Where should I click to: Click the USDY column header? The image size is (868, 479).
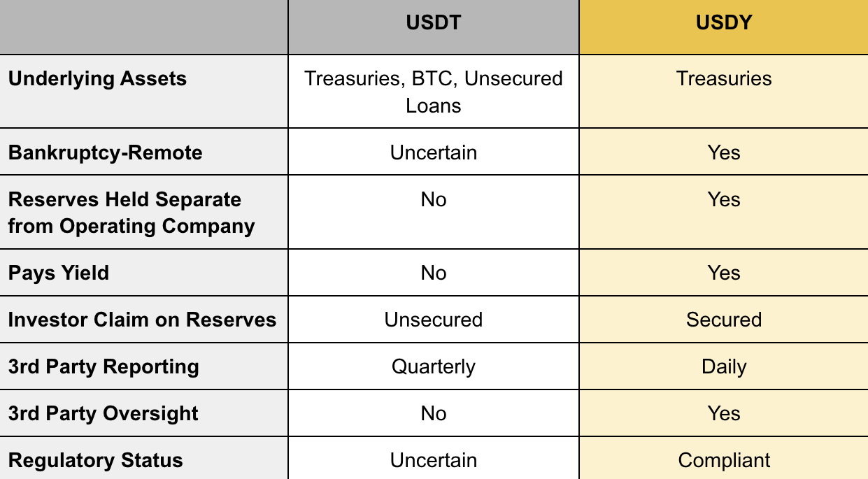(x=723, y=22)
